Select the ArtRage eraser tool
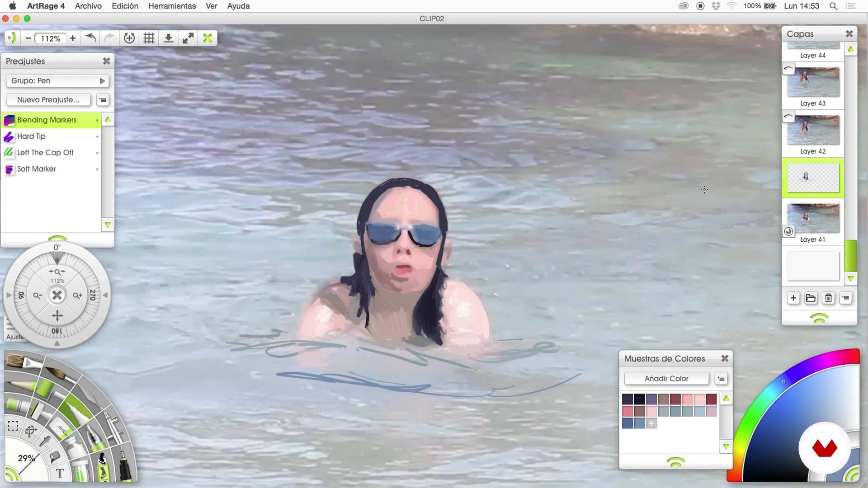 (61, 428)
